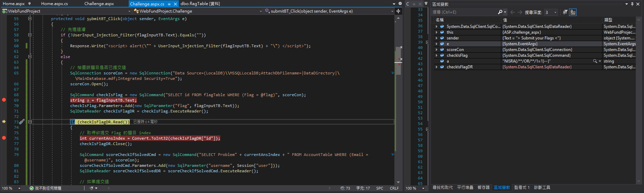The height and width of the screenshot is (193, 644).
Task: Click the cube icon of scoreCon row
Action: (x=442, y=50)
